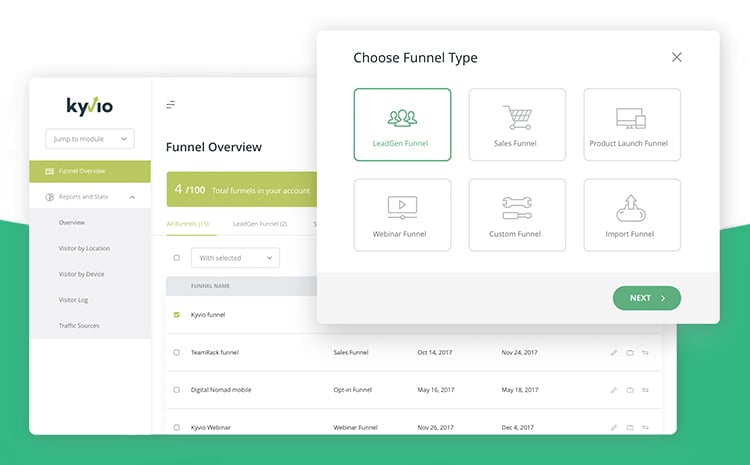Click the folder icon for Digital Nomad mobile

click(630, 390)
